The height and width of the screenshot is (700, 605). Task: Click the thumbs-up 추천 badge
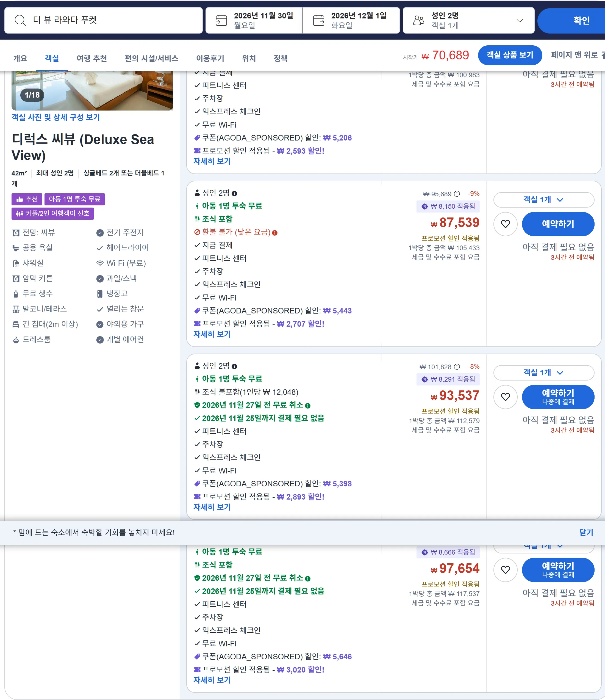click(27, 199)
